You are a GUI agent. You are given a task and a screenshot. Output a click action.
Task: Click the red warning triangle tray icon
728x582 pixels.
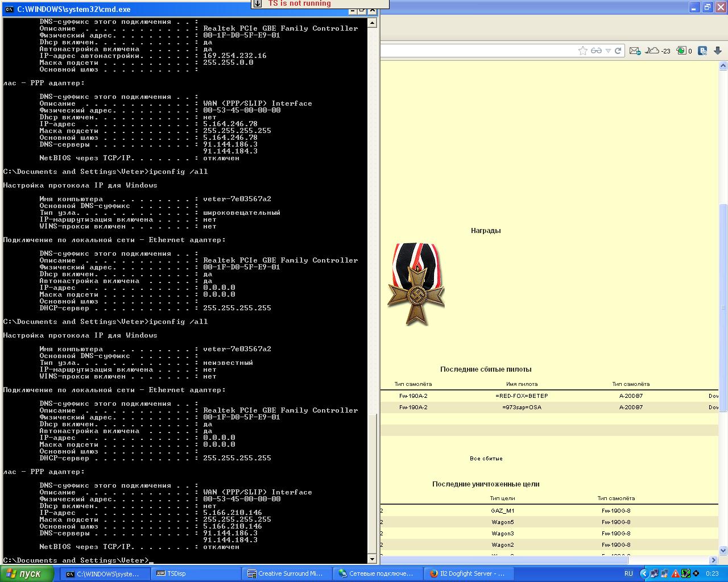point(676,574)
